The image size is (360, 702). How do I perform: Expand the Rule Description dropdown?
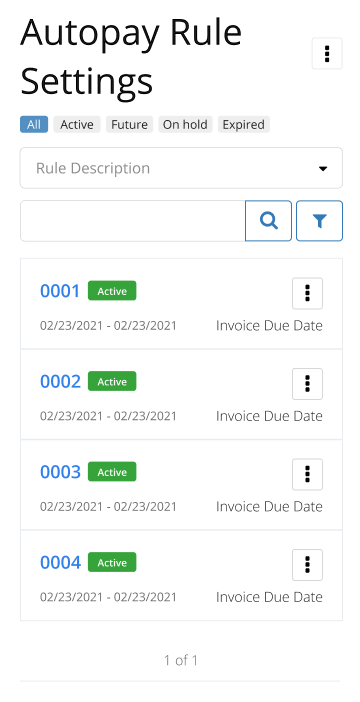tap(181, 168)
